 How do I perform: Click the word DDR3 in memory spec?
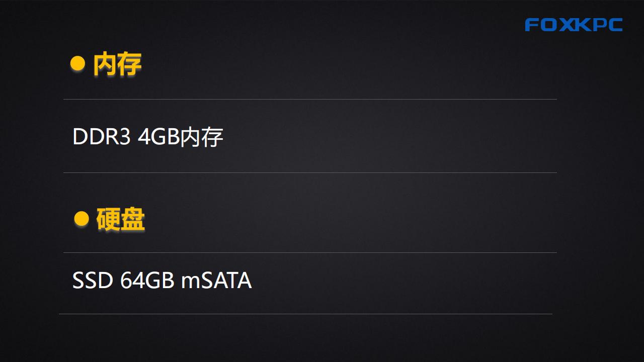coord(102,137)
